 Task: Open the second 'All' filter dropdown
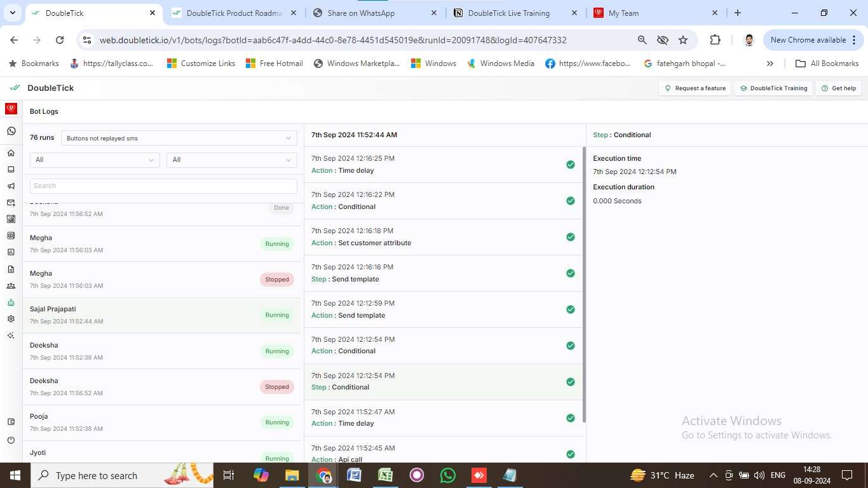[232, 159]
